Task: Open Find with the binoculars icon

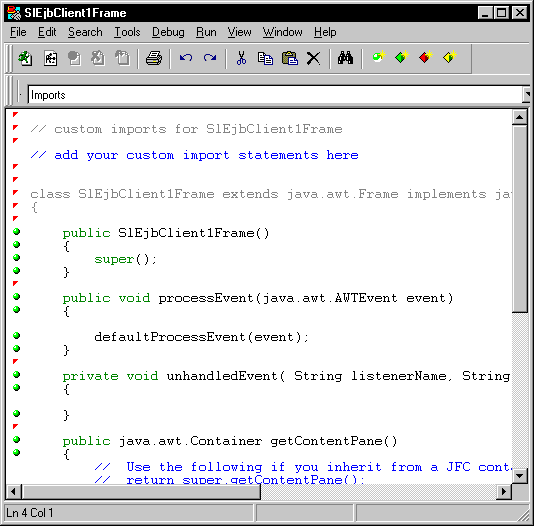Action: tap(345, 58)
